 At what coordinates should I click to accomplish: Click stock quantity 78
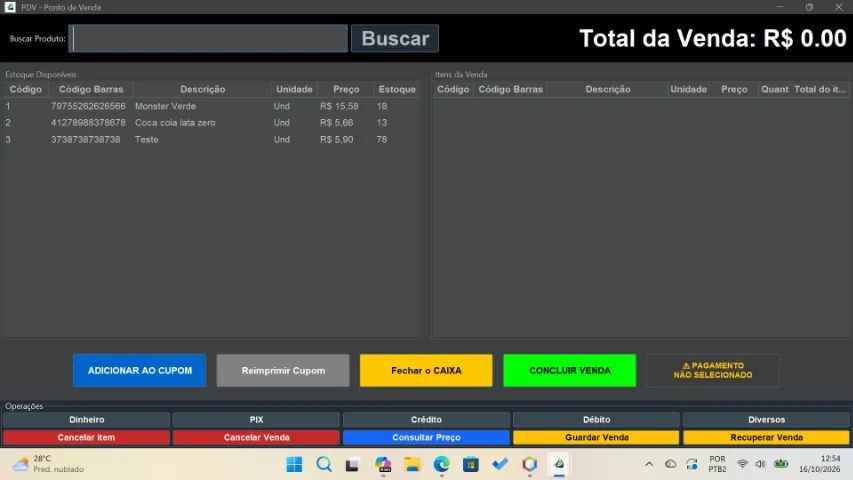click(x=382, y=140)
